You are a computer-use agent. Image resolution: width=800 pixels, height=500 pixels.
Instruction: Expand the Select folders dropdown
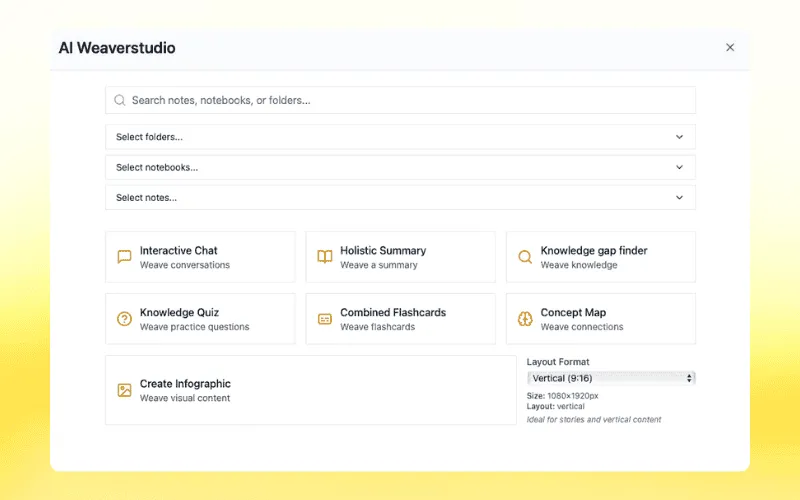click(x=400, y=137)
